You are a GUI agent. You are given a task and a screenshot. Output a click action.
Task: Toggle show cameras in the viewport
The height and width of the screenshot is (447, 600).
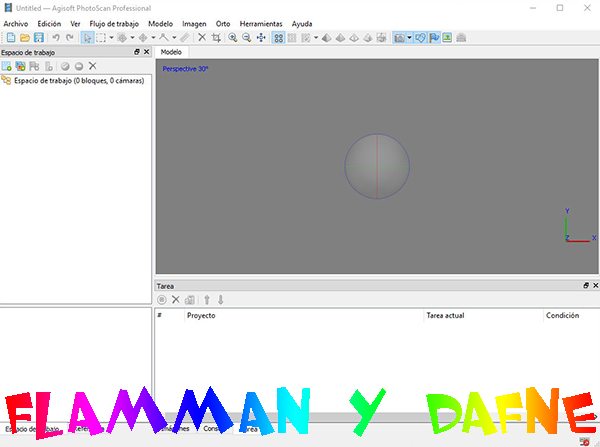pos(399,38)
